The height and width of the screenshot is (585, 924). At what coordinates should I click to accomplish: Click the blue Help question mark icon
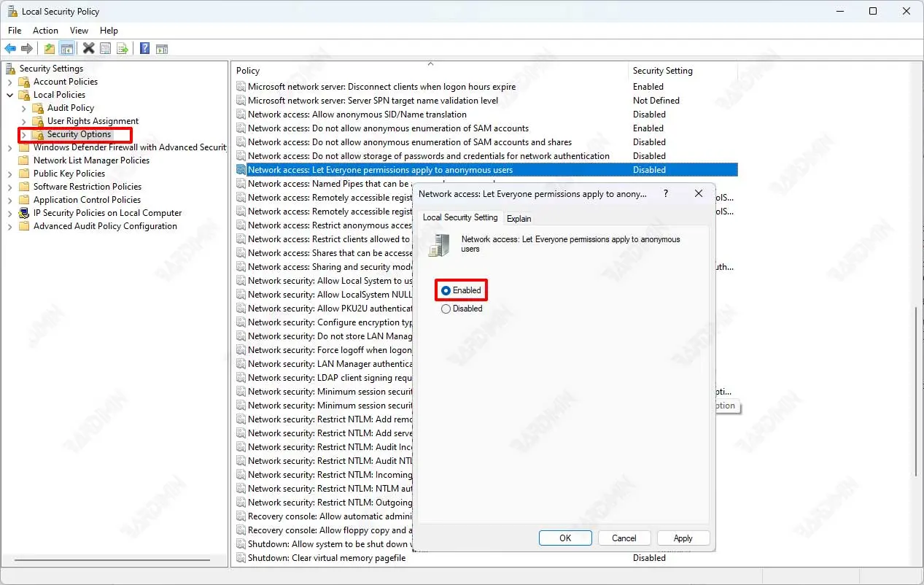pyautogui.click(x=144, y=49)
